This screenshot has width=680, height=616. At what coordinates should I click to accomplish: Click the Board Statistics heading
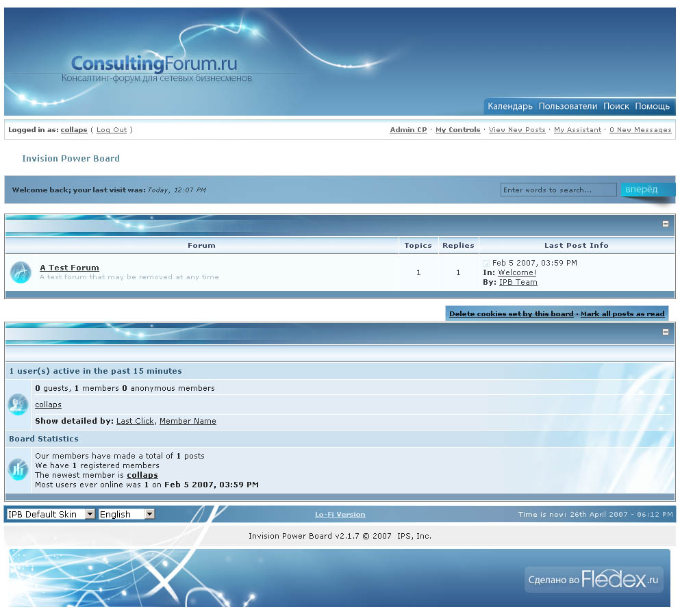click(x=44, y=439)
